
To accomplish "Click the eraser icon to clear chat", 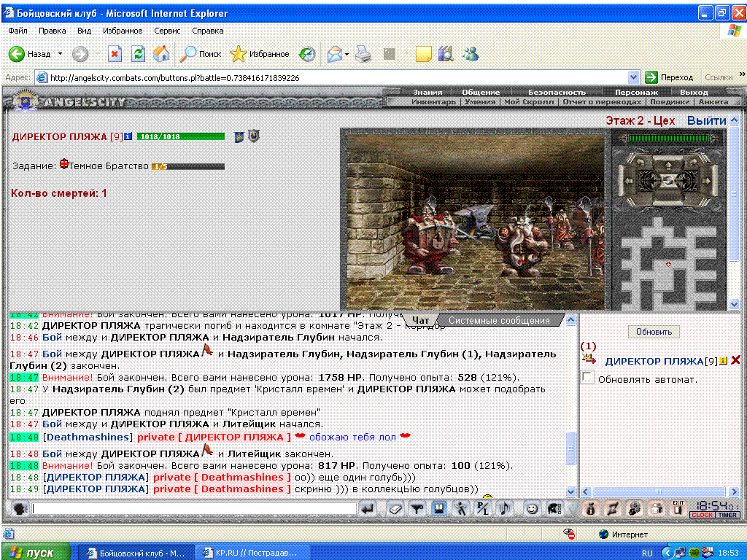I will pyautogui.click(x=395, y=508).
